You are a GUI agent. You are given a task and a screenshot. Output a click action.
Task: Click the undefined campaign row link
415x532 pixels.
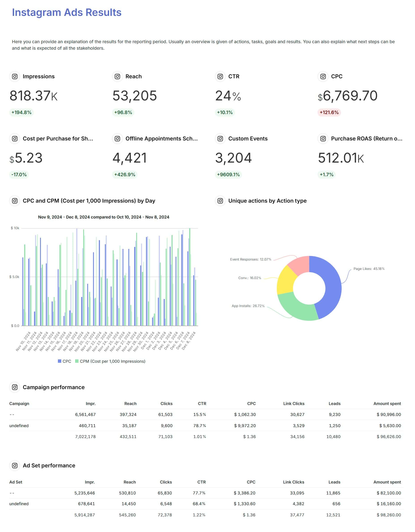coord(19,426)
